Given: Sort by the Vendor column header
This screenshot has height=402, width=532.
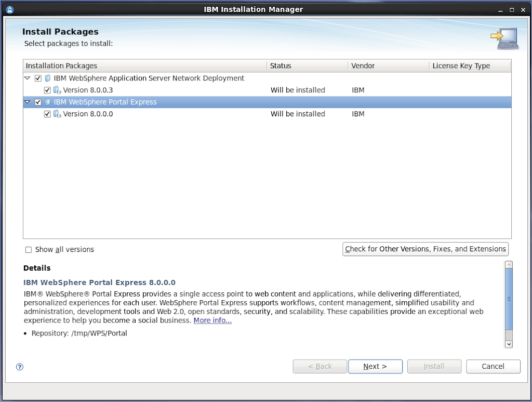Looking at the screenshot, I should coord(388,66).
